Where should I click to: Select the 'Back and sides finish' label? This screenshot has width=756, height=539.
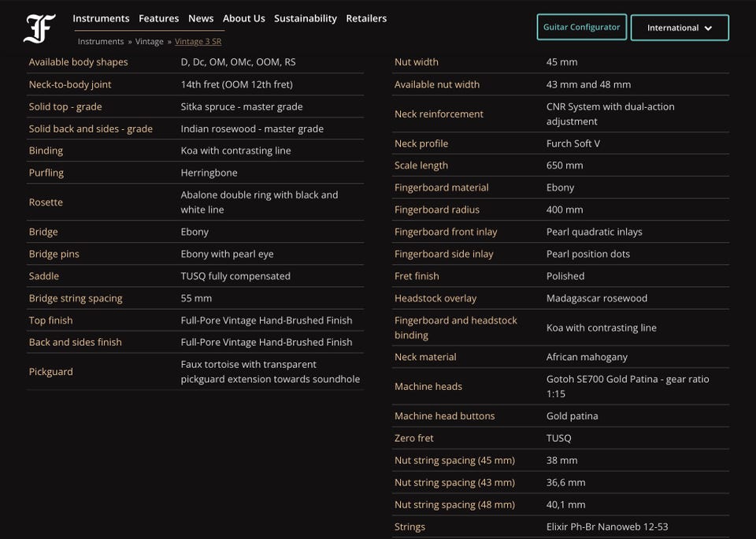tap(76, 342)
